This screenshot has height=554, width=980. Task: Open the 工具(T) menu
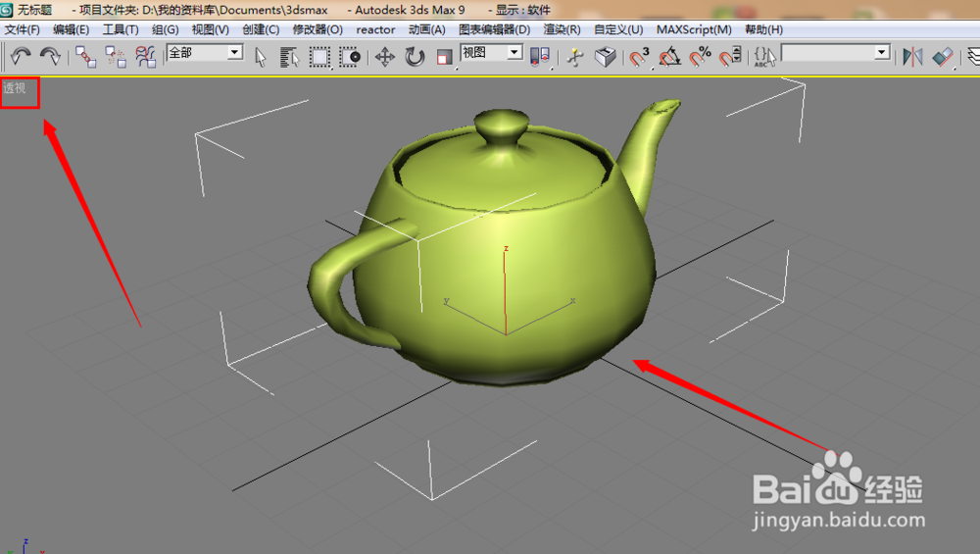[x=121, y=29]
